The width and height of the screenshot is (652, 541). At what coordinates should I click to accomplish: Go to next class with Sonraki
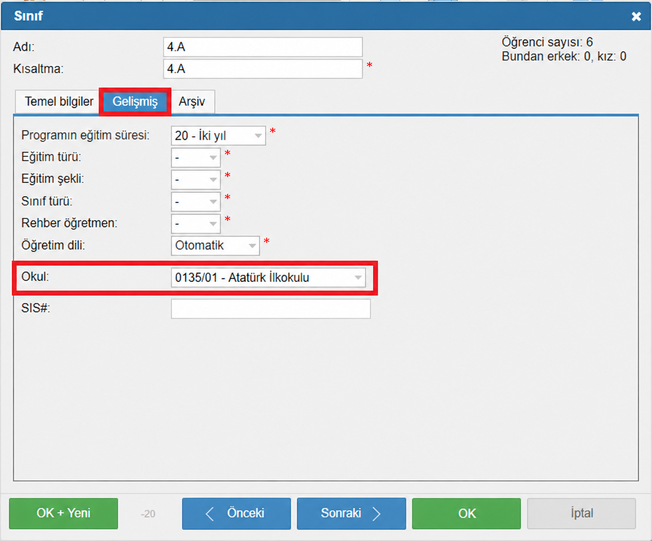[351, 513]
